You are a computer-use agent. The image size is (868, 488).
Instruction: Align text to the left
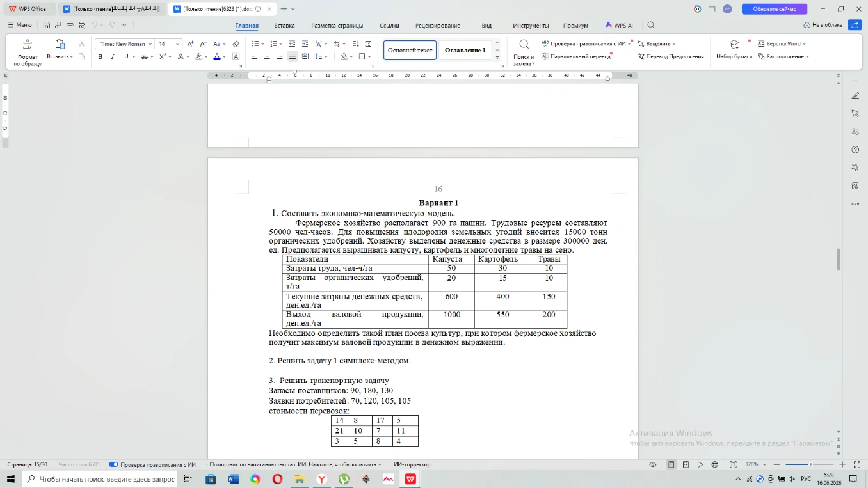254,57
